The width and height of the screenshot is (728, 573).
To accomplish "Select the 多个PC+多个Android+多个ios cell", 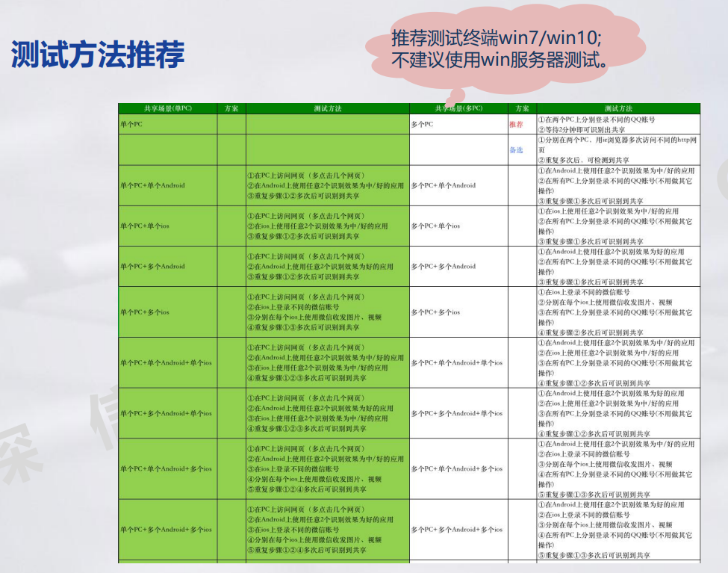I will [x=458, y=530].
